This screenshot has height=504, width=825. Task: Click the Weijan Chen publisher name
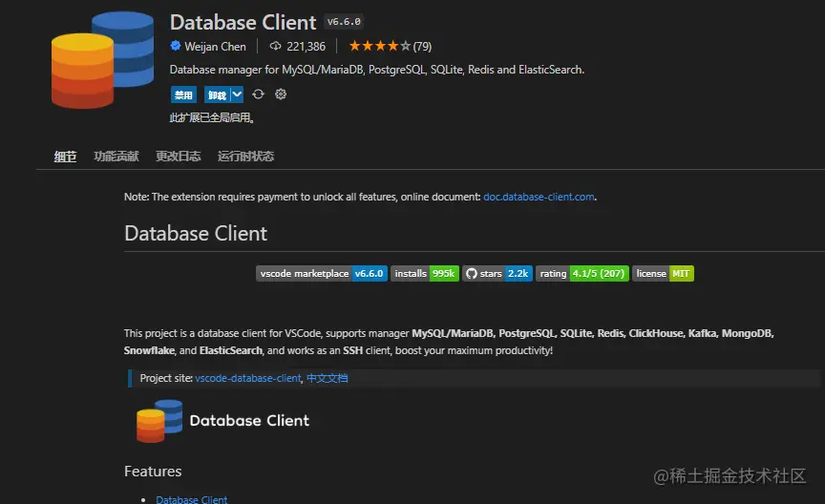(215, 46)
